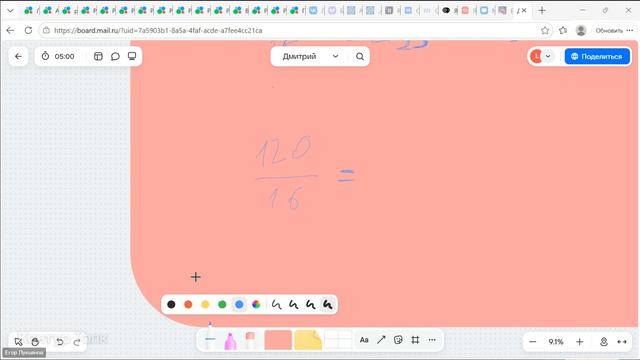
Task: Open the stickers emoji tool
Action: tap(398, 340)
